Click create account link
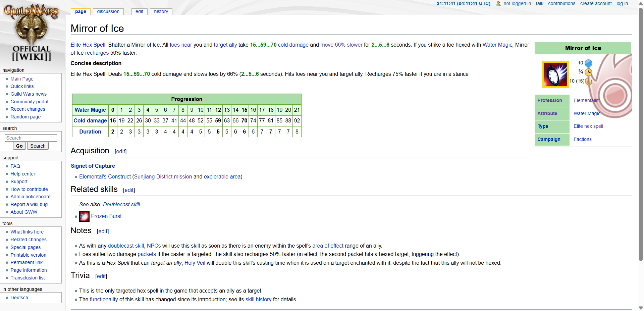This screenshot has width=644, height=311. point(596,4)
